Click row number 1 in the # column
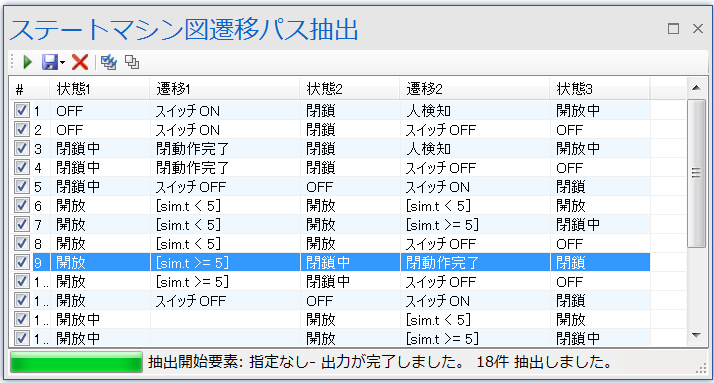The image size is (714, 383). click(x=37, y=111)
